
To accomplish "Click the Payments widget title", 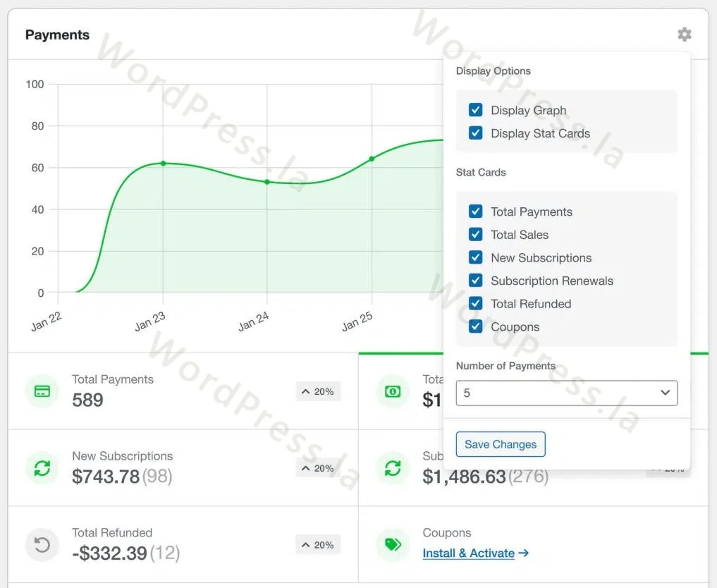I will point(57,35).
